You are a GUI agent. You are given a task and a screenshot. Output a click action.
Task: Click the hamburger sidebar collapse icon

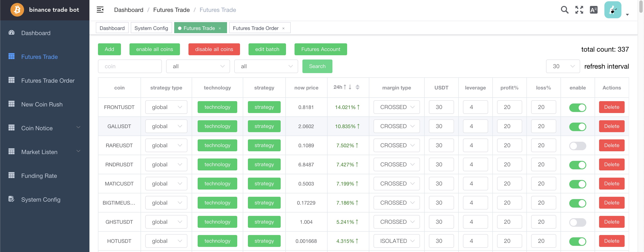click(100, 10)
